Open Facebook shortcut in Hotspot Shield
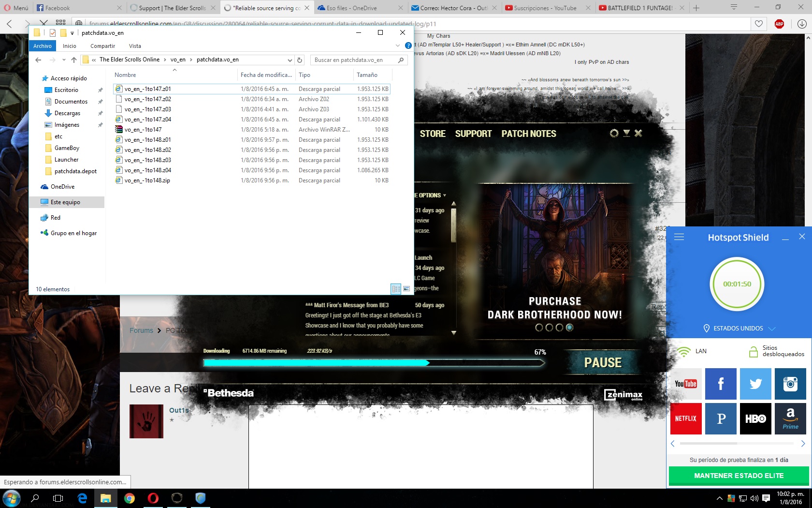The height and width of the screenshot is (508, 812). click(721, 384)
